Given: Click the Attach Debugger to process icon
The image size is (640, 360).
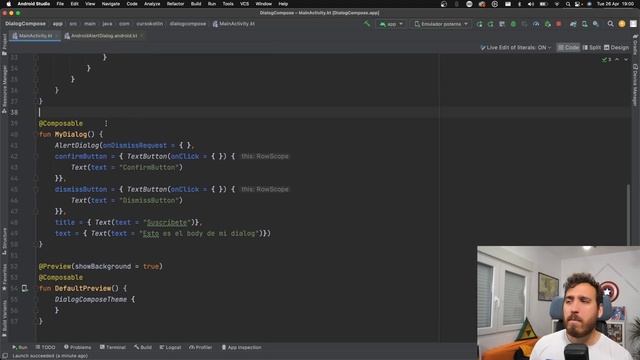Looking at the screenshot, I should [547, 24].
